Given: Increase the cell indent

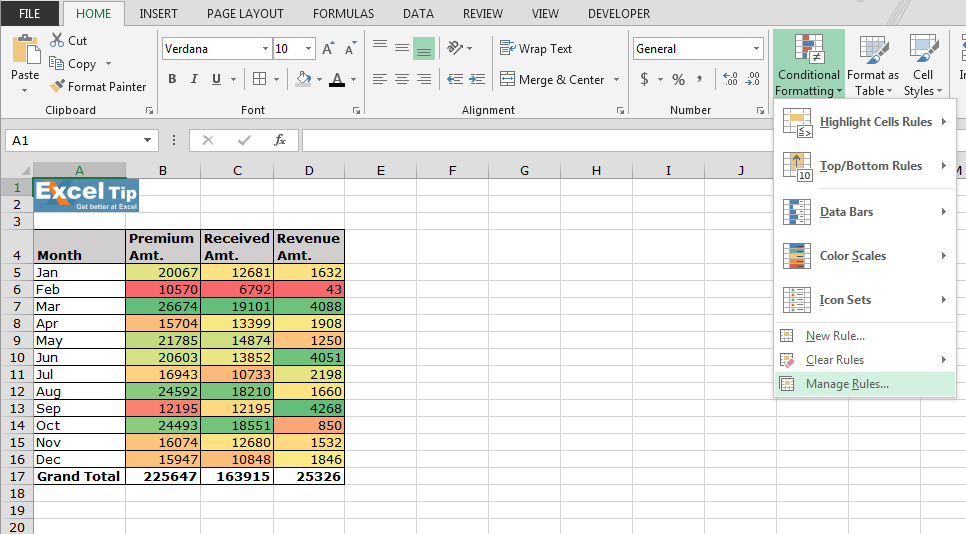Looking at the screenshot, I should [477, 79].
